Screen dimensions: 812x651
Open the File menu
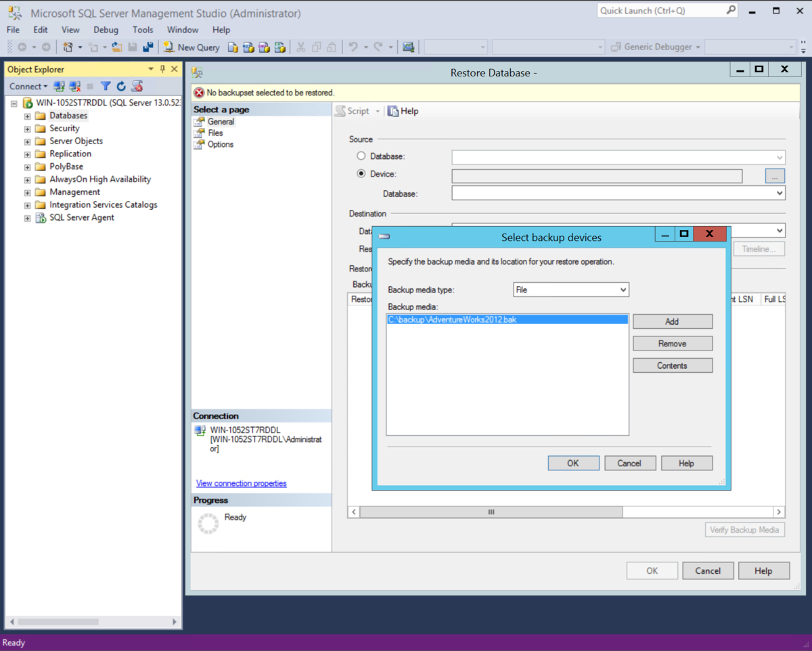tap(13, 30)
